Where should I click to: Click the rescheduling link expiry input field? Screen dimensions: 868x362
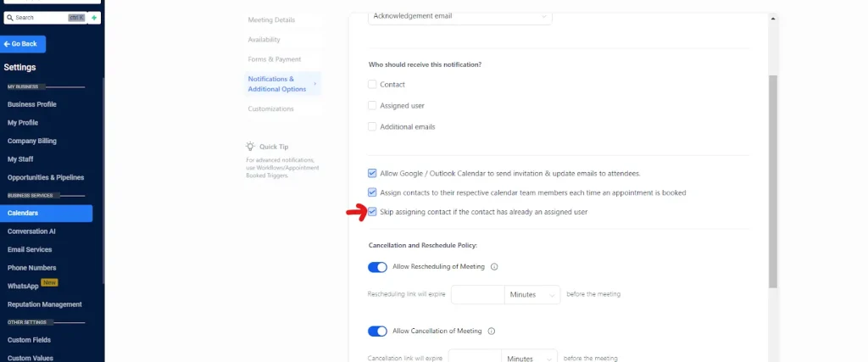478,294
